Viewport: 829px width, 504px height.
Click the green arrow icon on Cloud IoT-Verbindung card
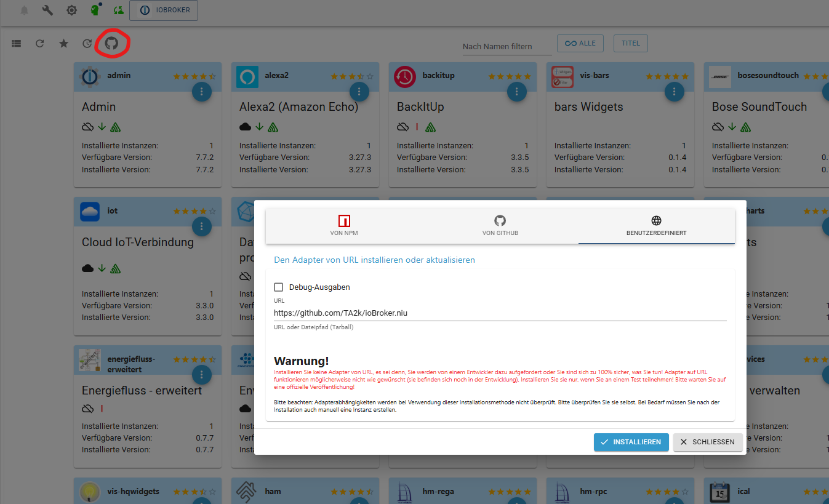point(102,268)
